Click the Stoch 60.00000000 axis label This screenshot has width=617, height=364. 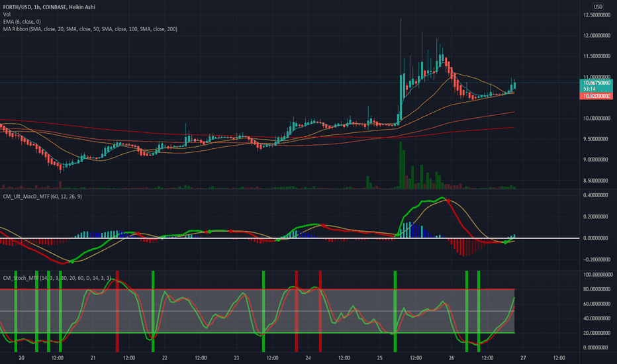tap(597, 304)
